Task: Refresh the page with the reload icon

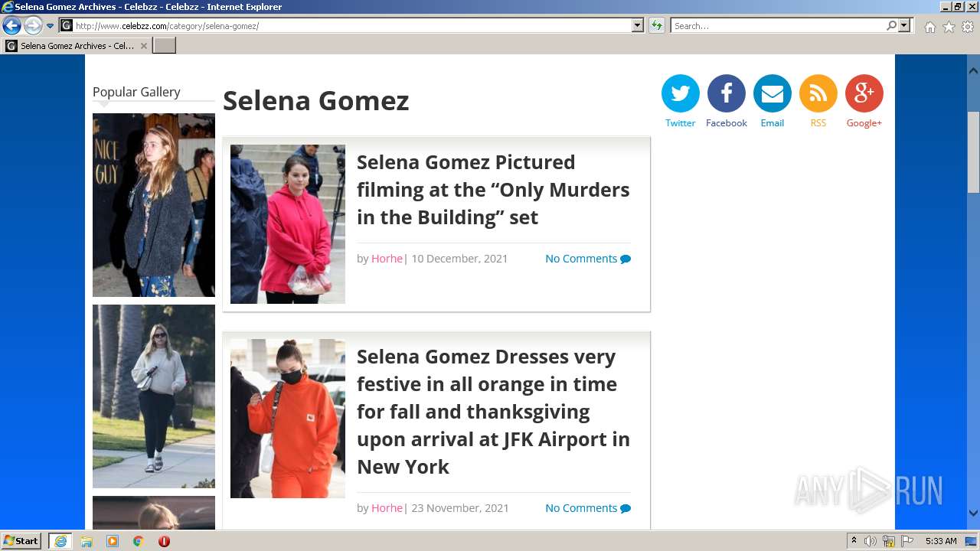Action: [656, 26]
